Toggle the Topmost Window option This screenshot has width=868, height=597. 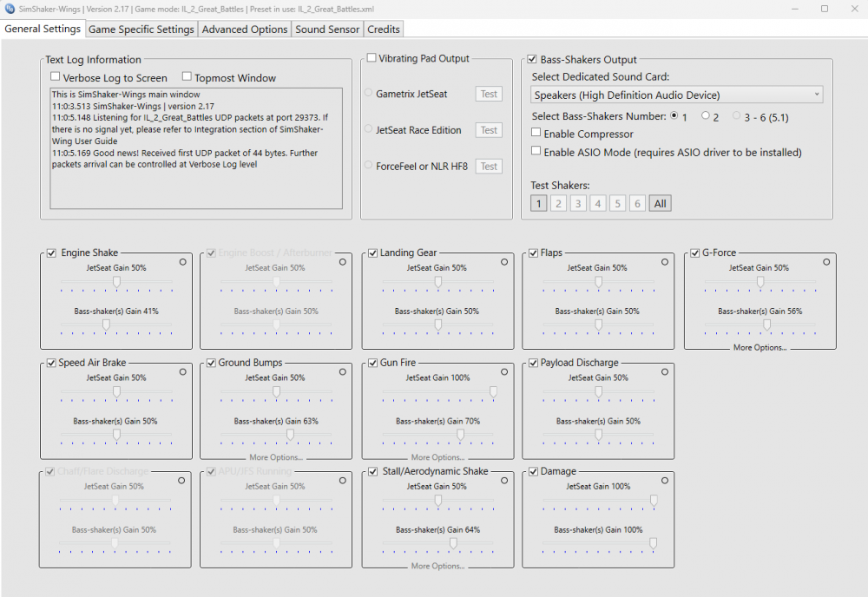[187, 77]
